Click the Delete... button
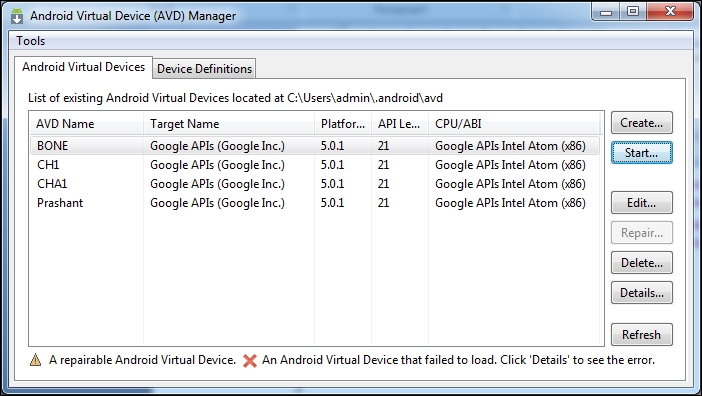This screenshot has height=396, width=702. (x=642, y=263)
